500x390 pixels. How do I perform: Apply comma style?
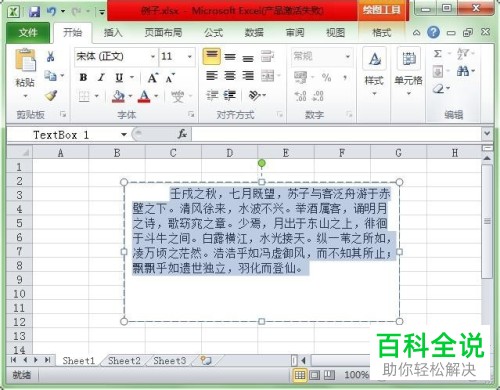pyautogui.click(x=345, y=78)
